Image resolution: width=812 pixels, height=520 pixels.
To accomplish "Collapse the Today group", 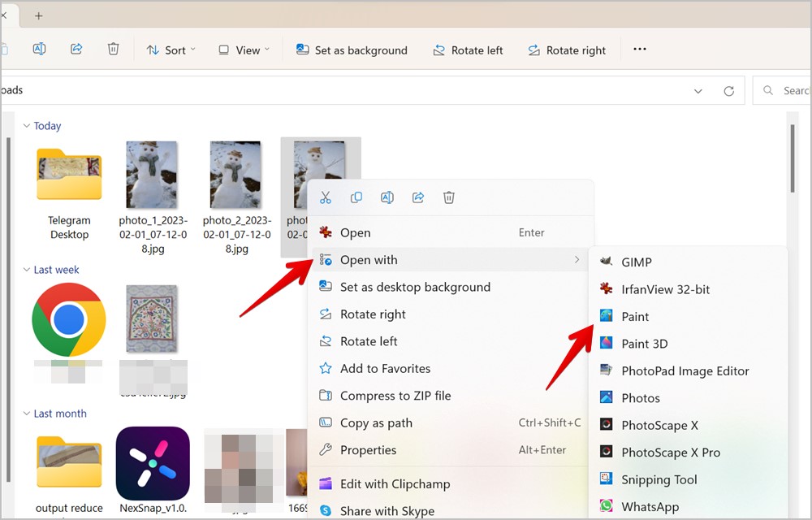I will point(27,126).
